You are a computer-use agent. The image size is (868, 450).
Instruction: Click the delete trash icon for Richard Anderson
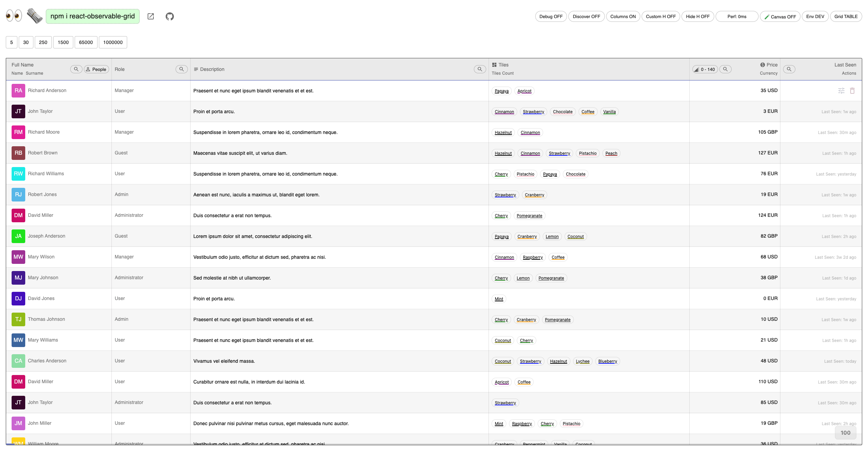coord(852,91)
